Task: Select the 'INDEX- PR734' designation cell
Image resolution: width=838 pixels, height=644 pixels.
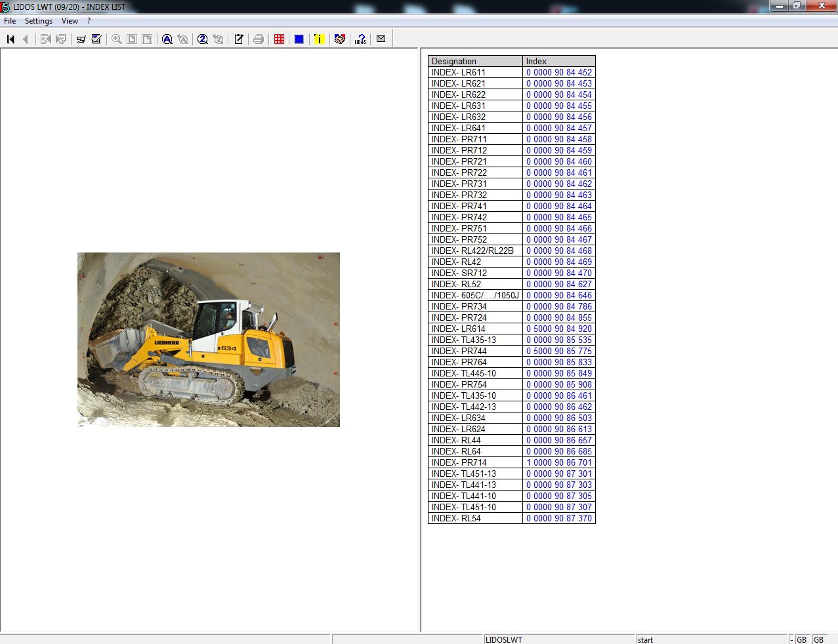Action: pyautogui.click(x=476, y=306)
